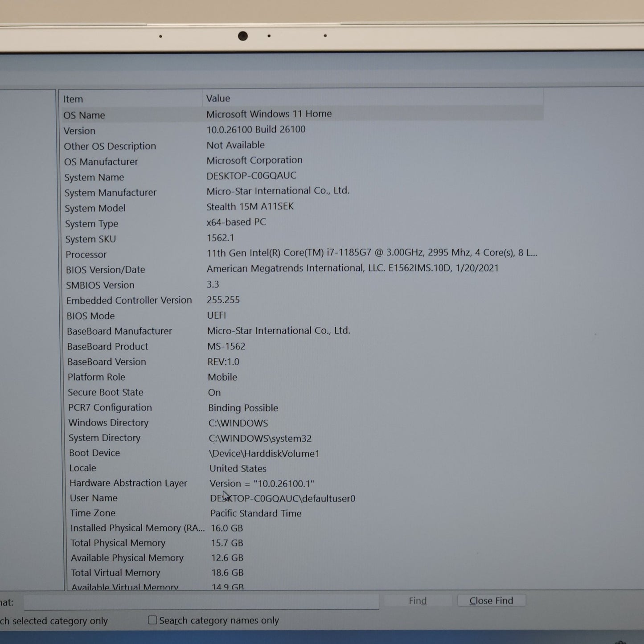The width and height of the screenshot is (644, 644).
Task: Click the System Name value DESKTOP-C0GQAUC
Action: 251,176
